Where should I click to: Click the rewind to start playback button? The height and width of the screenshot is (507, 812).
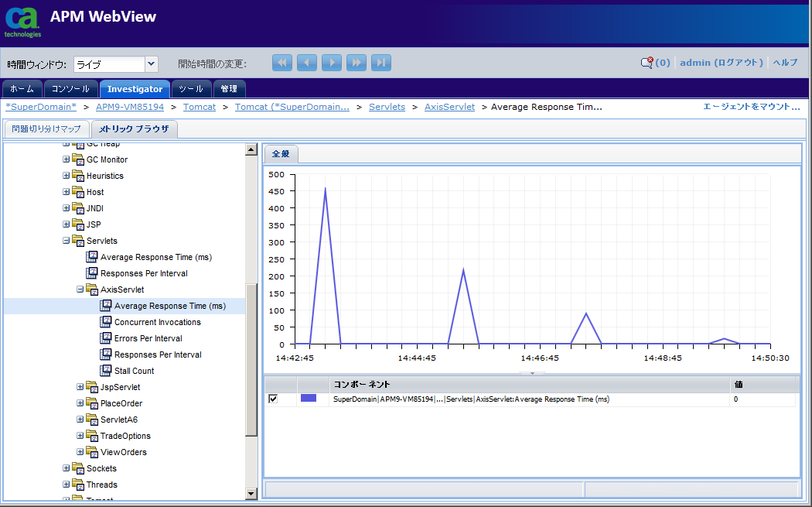[282, 63]
